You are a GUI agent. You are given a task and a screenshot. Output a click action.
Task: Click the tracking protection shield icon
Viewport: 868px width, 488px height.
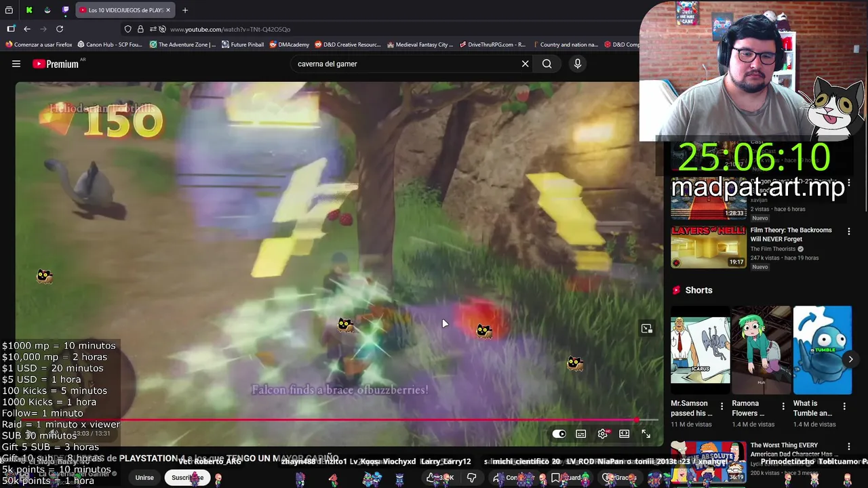127,29
